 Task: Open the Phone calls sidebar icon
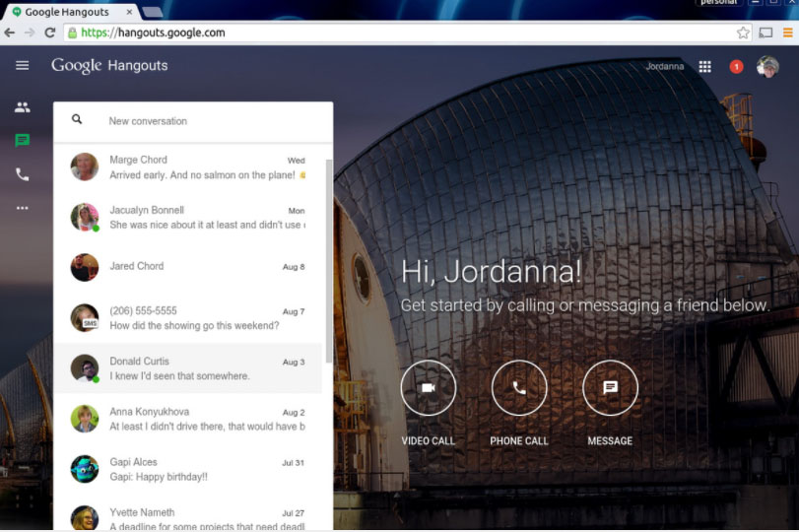pos(22,174)
